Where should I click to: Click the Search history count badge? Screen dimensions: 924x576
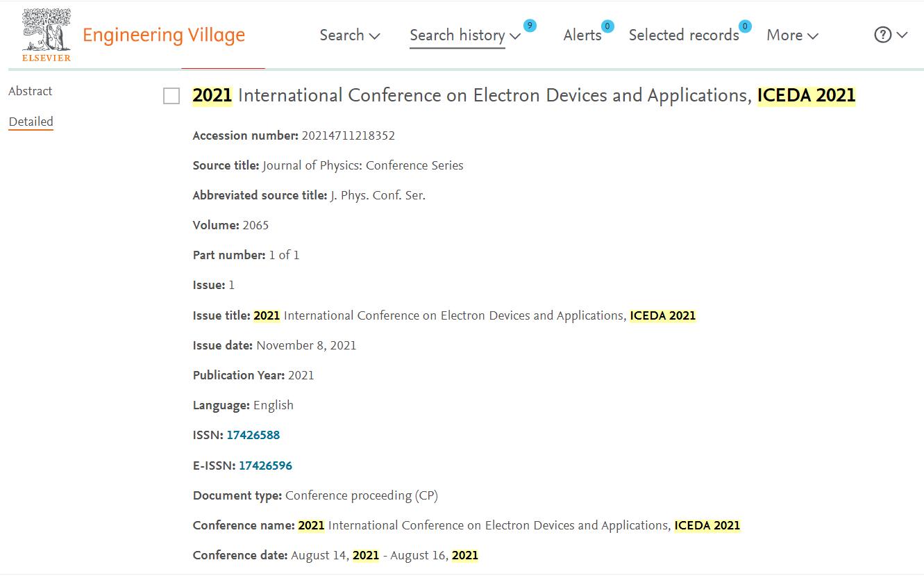[x=530, y=26]
